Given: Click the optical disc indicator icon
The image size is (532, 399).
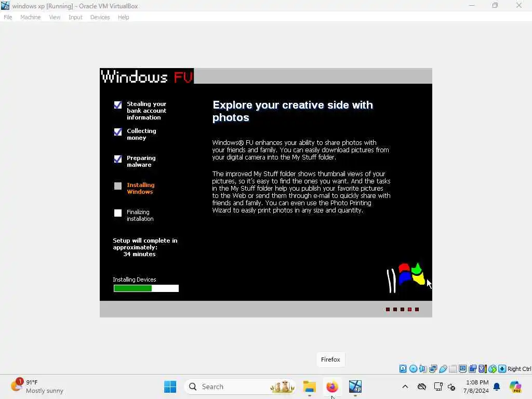Looking at the screenshot, I should [413, 369].
